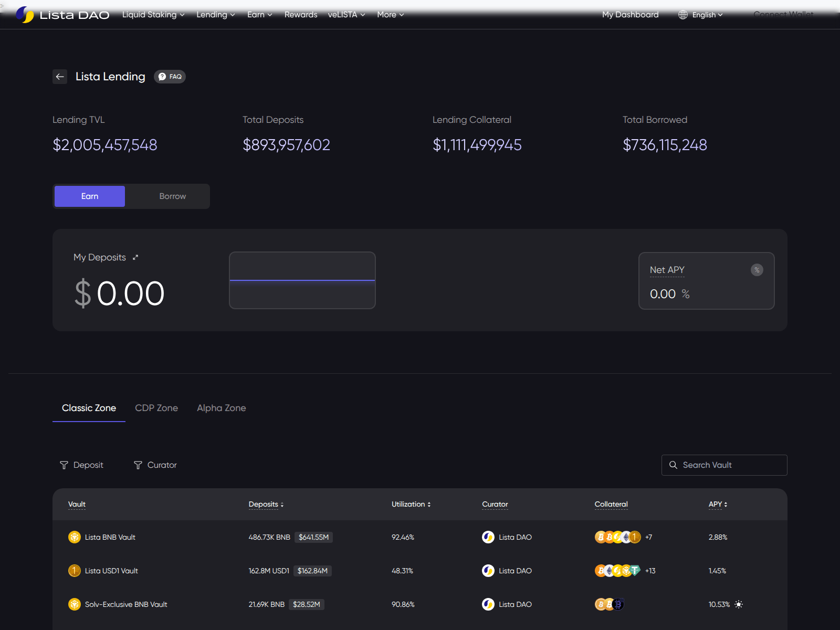840x630 pixels.
Task: Expand the Earn navigation menu
Action: pos(260,15)
